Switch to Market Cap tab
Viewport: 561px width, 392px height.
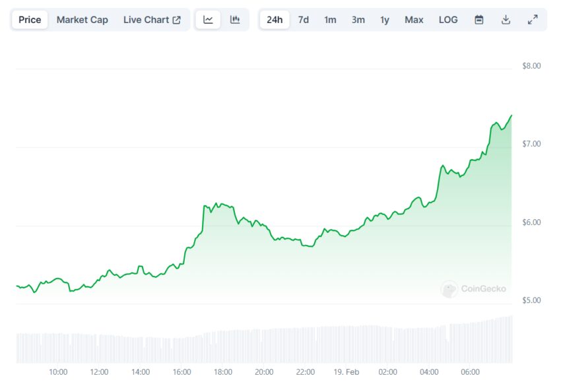coord(82,20)
